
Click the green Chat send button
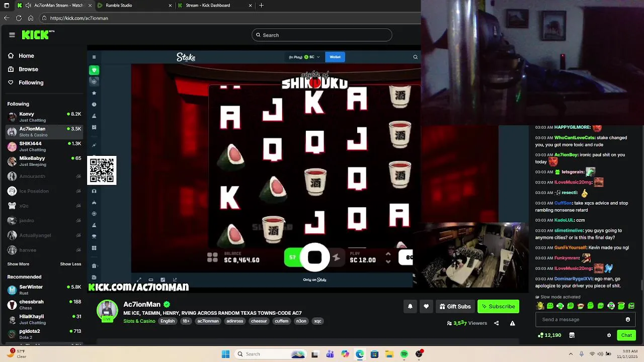(x=626, y=335)
